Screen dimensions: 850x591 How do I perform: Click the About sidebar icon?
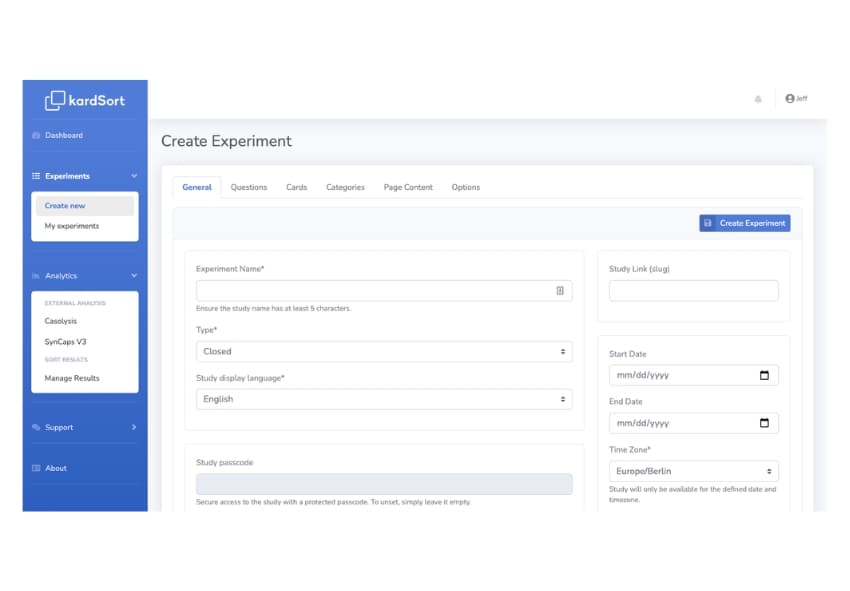(x=36, y=468)
